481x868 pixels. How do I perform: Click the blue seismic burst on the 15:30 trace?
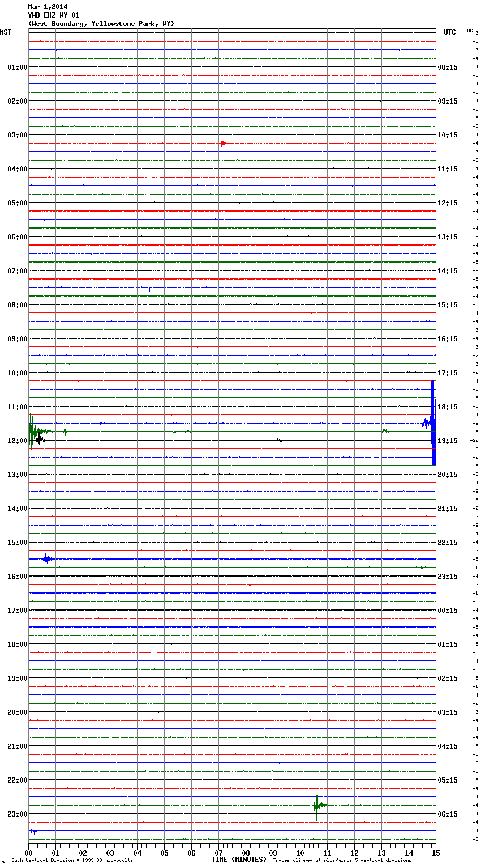tap(48, 559)
